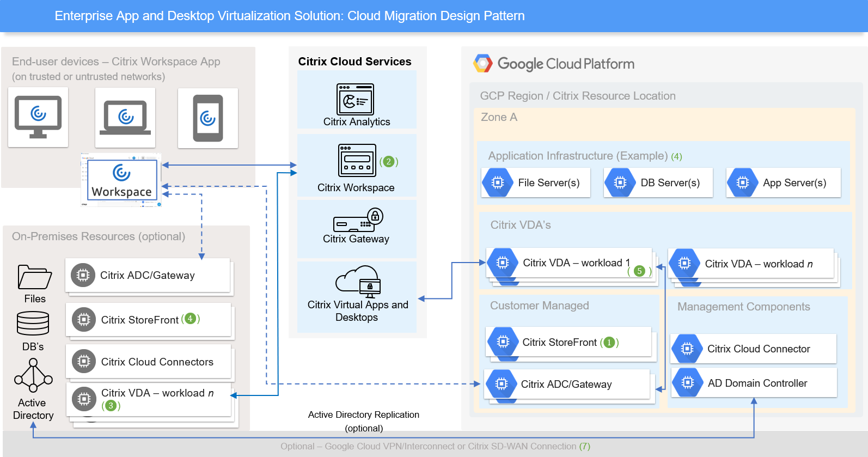868x457 pixels.
Task: Click the on-premises Citrix VDA chip icon
Action: (x=84, y=399)
